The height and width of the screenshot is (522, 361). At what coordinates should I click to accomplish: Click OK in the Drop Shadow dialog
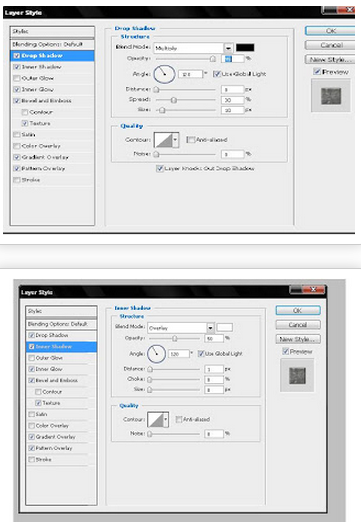(330, 31)
